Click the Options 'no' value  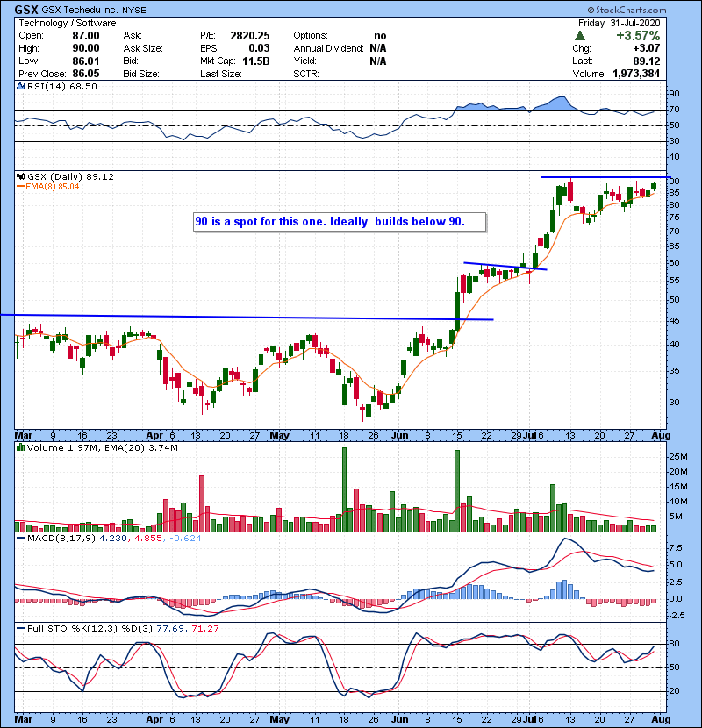pyautogui.click(x=380, y=36)
